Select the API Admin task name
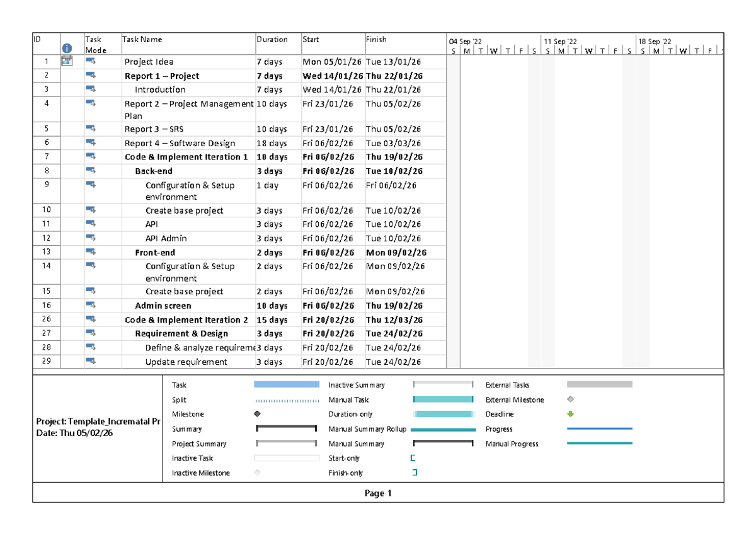The image size is (756, 535). (166, 238)
